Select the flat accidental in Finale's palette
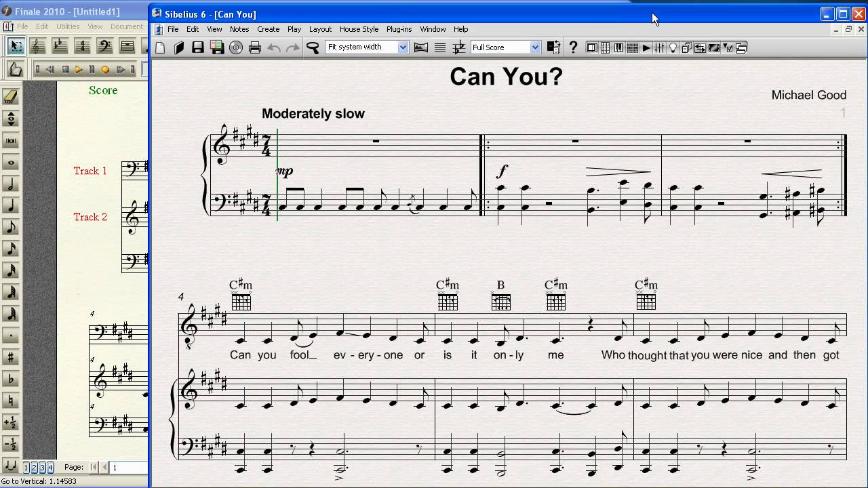This screenshot has height=488, width=868. 11,379
